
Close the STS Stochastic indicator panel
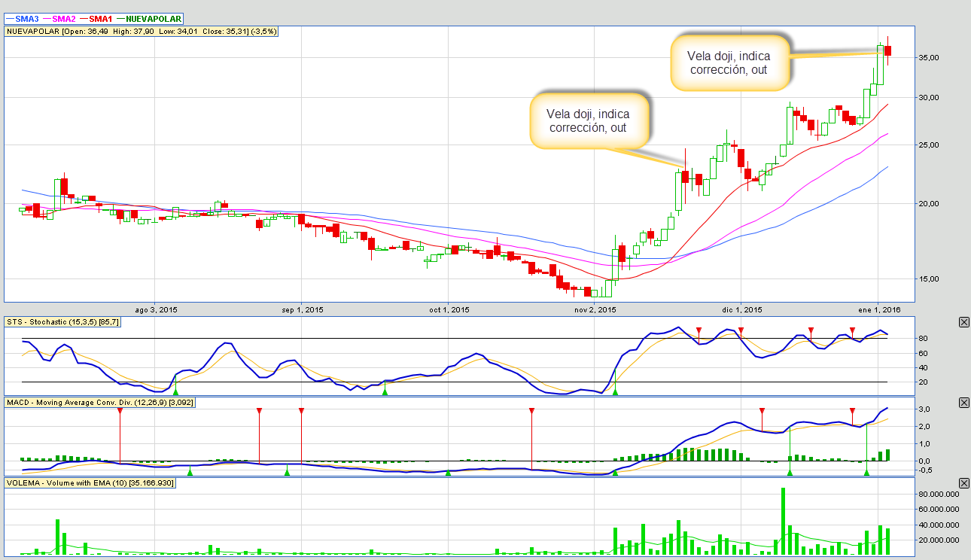tap(964, 322)
